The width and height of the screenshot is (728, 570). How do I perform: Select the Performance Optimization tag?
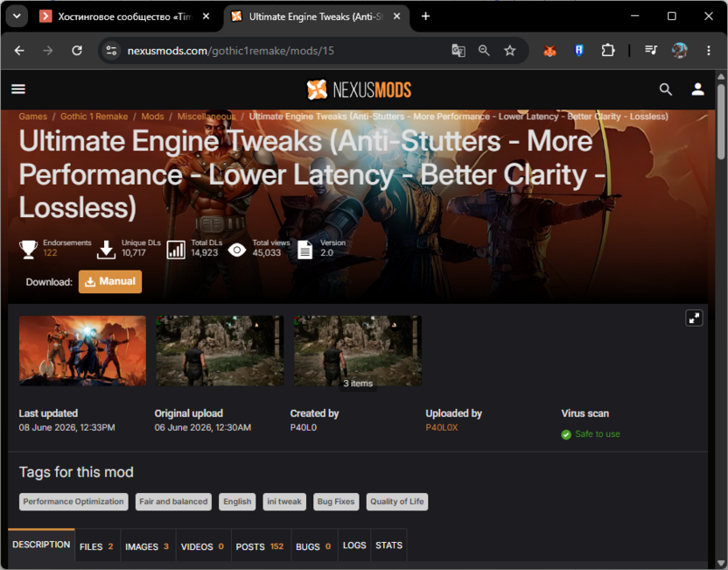tap(73, 502)
